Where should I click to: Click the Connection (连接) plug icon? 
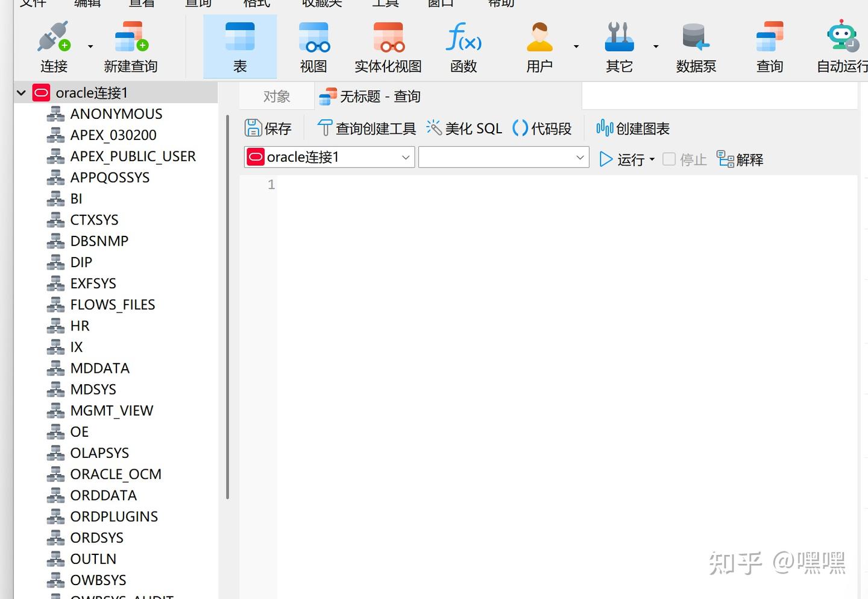(54, 37)
